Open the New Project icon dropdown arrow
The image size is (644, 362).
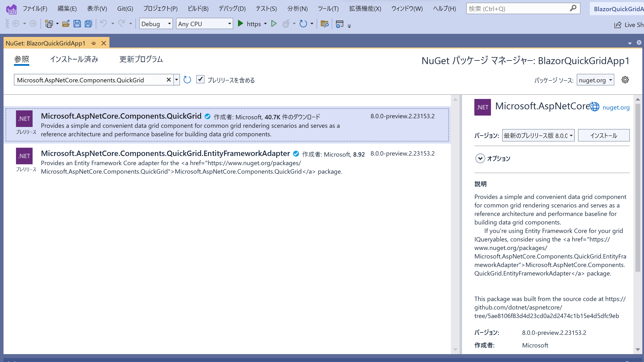[x=57, y=24]
